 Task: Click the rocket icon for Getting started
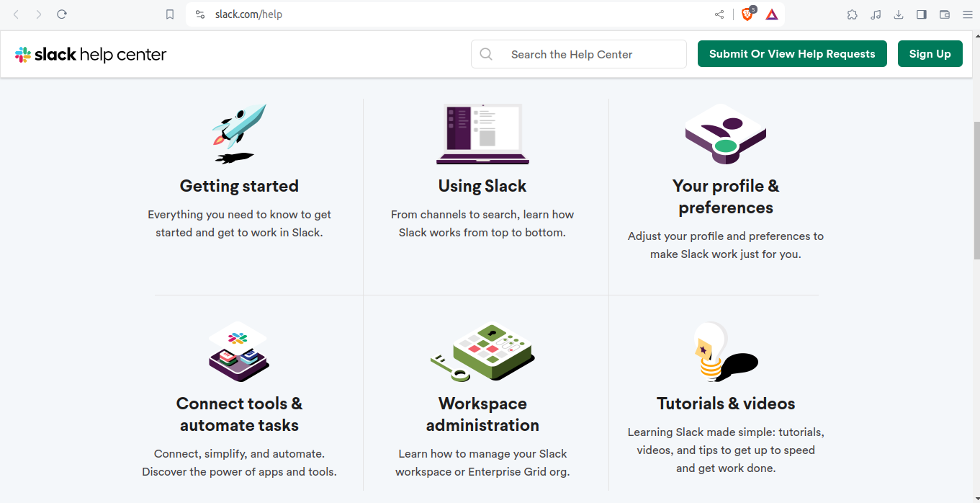click(239, 133)
